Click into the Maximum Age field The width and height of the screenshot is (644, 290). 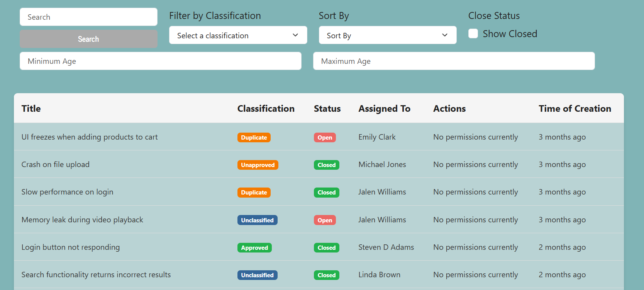coord(454,61)
